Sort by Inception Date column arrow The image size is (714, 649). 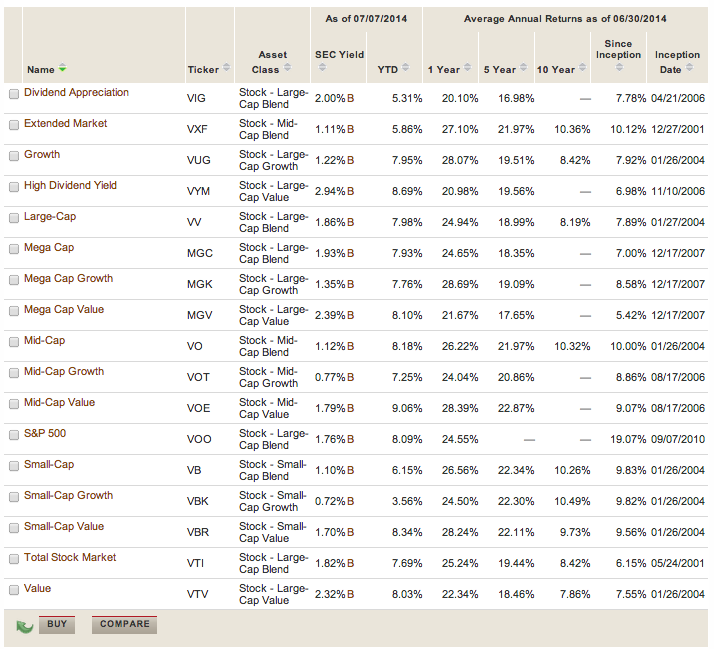pyautogui.click(x=689, y=67)
